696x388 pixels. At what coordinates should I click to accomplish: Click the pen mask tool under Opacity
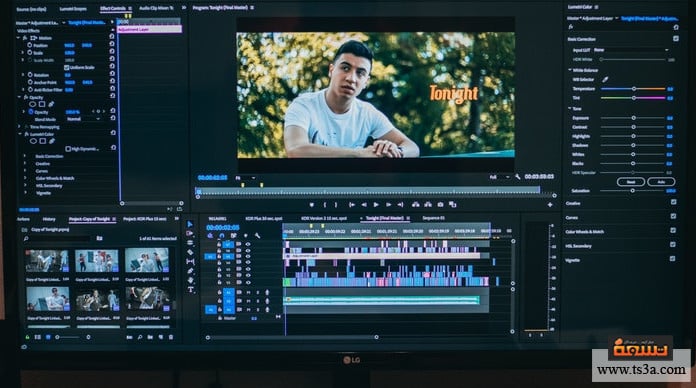tap(51, 104)
